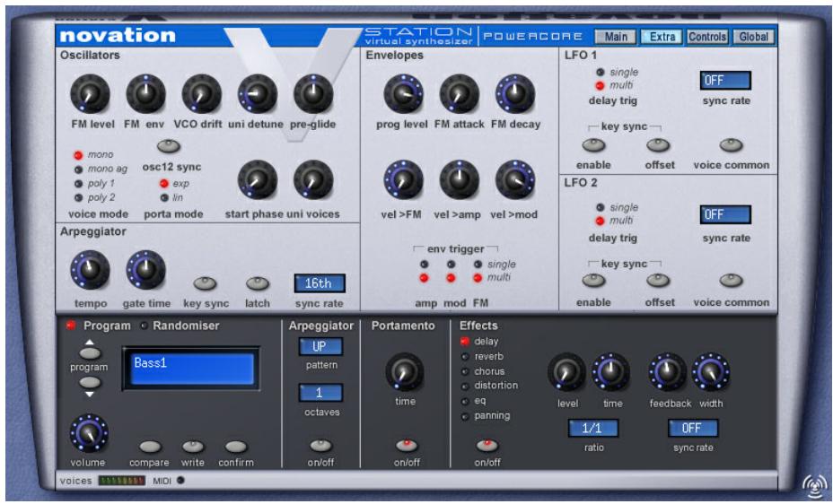Click the pre-glide knob
The width and height of the screenshot is (833, 504).
coord(313,93)
